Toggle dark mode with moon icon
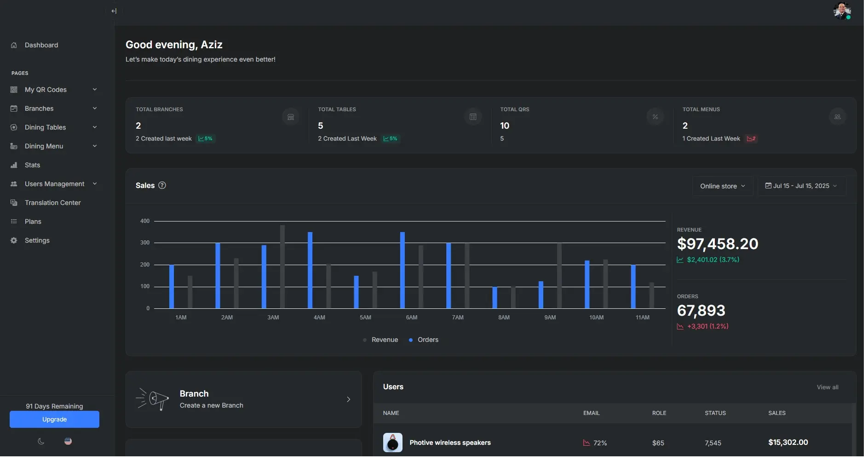 pos(41,441)
